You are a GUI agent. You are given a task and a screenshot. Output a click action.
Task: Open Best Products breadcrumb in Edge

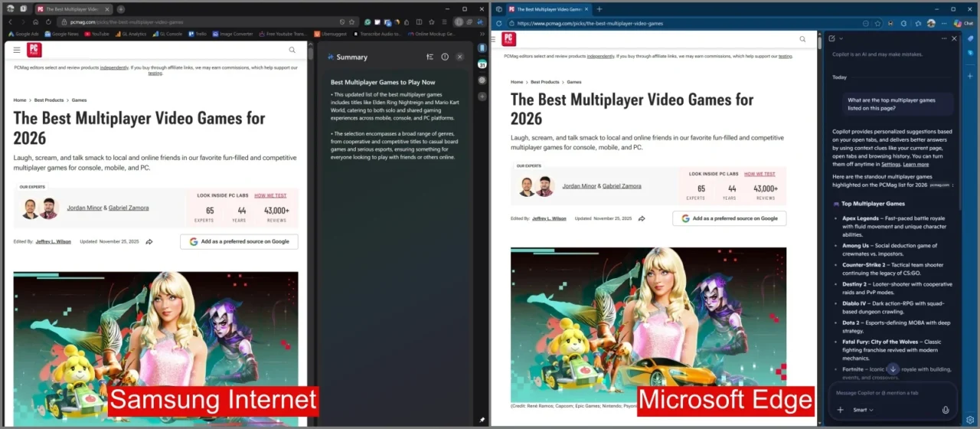point(544,82)
